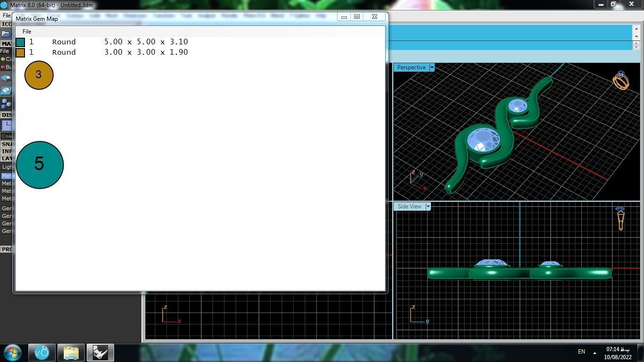Click the pendant icon in the Side View viewport

pos(620,219)
